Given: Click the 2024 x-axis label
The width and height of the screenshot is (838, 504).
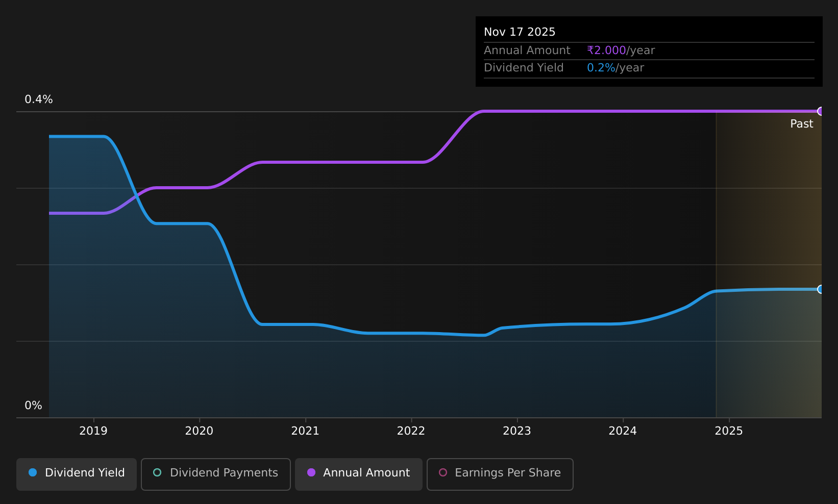Looking at the screenshot, I should pos(623,431).
